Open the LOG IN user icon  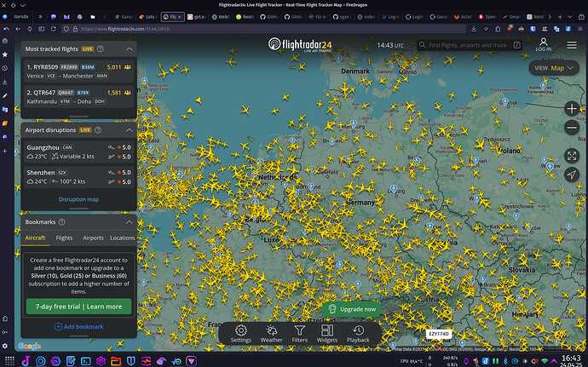544,44
